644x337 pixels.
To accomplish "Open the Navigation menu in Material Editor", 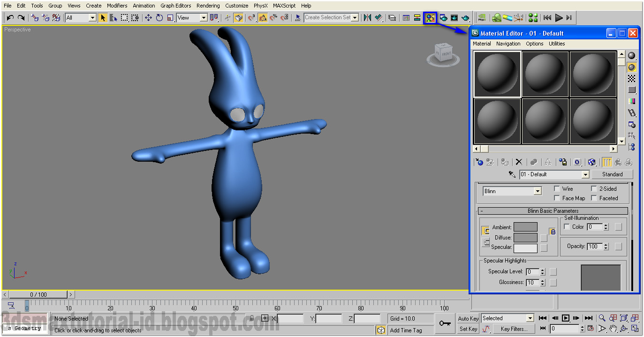I will (x=508, y=44).
